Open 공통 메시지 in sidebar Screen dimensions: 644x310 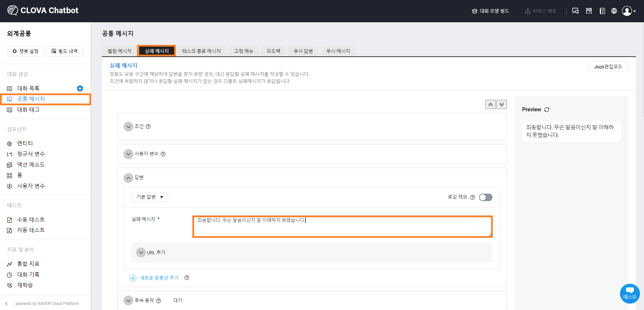pyautogui.click(x=31, y=99)
